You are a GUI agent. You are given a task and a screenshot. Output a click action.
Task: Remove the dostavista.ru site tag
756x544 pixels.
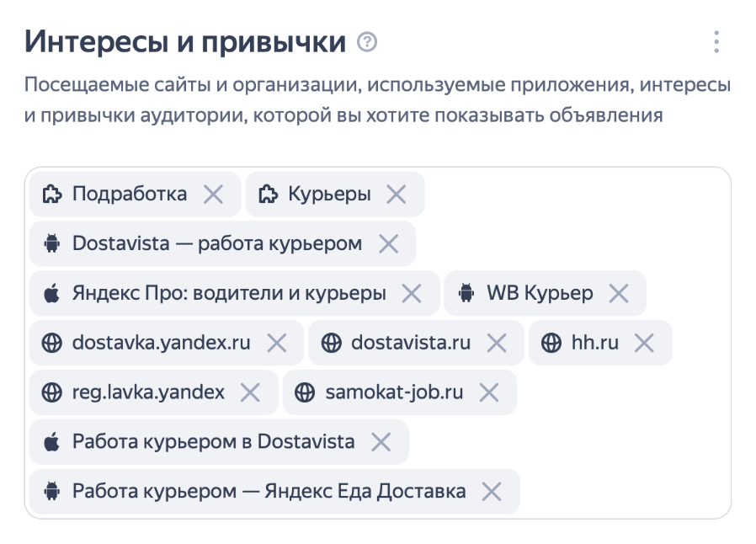498,343
